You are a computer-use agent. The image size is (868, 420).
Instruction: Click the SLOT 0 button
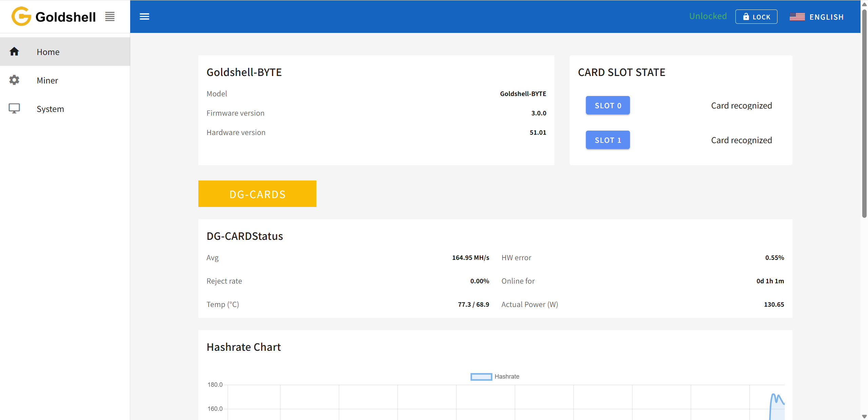point(608,105)
